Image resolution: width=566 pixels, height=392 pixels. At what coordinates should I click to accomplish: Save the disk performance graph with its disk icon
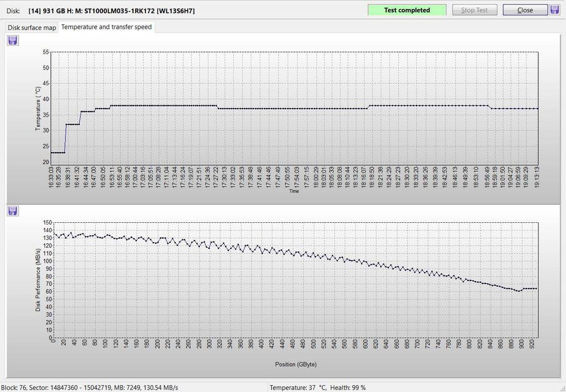12,211
